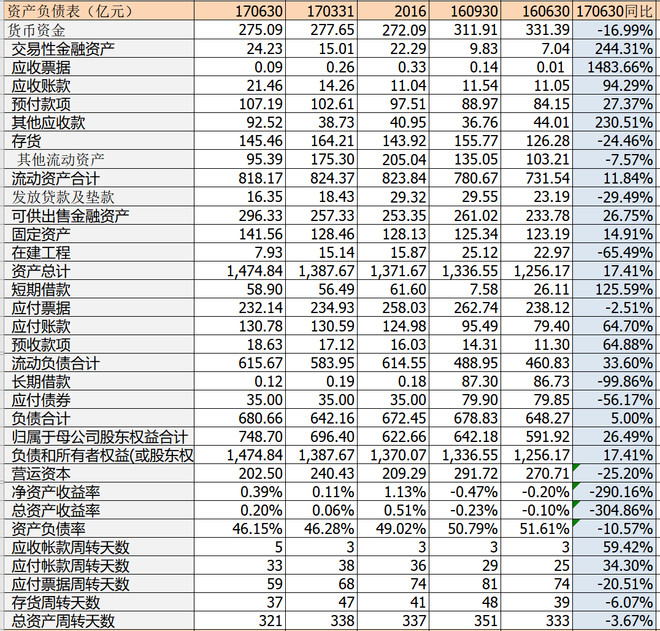Select the -304.86% year-over-year cell

615,511
